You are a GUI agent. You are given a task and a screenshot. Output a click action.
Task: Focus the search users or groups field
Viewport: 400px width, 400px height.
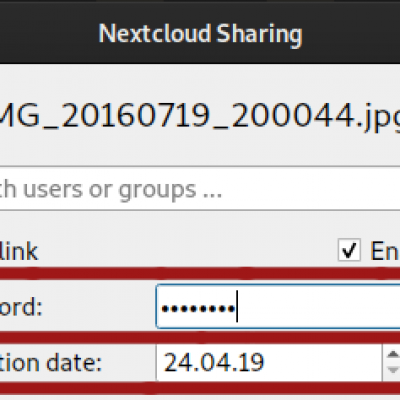tap(200, 189)
